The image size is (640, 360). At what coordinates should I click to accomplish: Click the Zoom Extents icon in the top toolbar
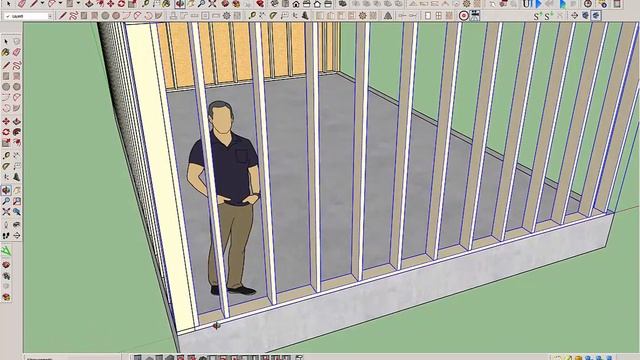pyautogui.click(x=212, y=4)
